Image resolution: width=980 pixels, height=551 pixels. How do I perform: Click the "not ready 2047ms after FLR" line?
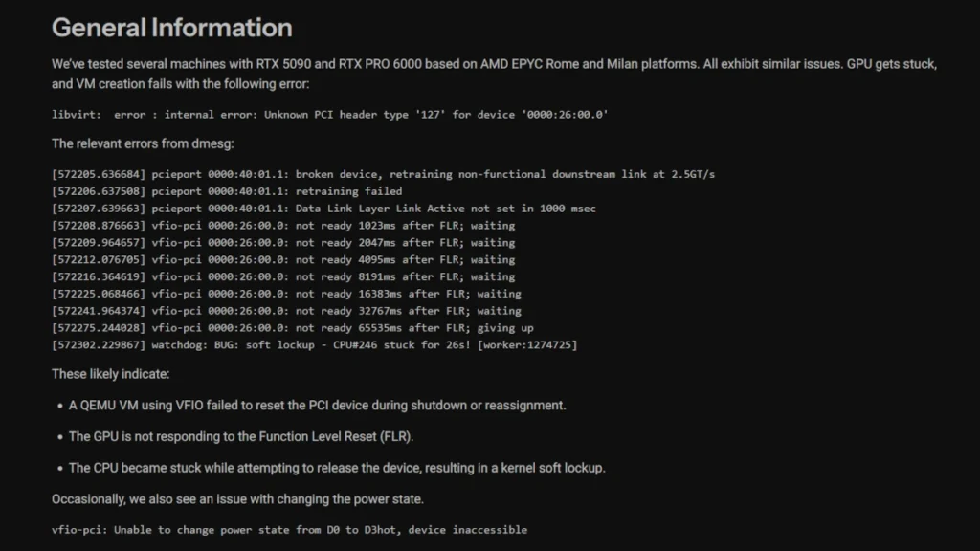pos(283,243)
